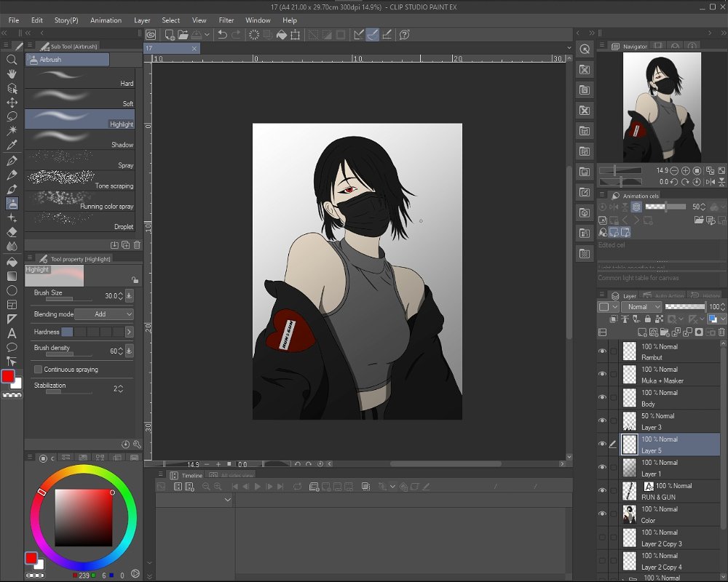Open the File menu
Screen dimensions: 728x582
[13, 20]
